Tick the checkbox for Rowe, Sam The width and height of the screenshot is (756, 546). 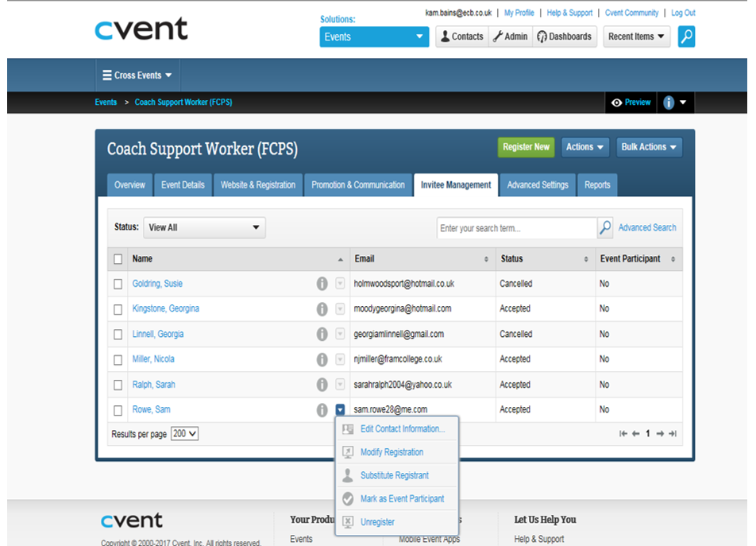click(118, 410)
